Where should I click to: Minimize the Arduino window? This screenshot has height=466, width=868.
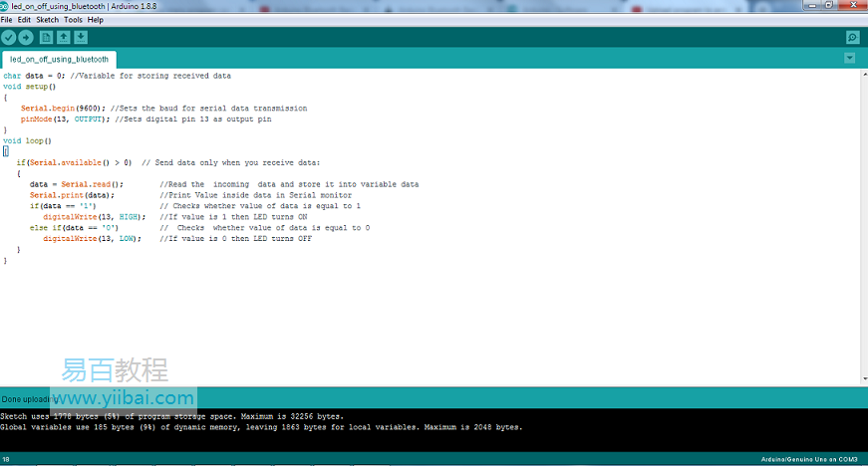(812, 5)
